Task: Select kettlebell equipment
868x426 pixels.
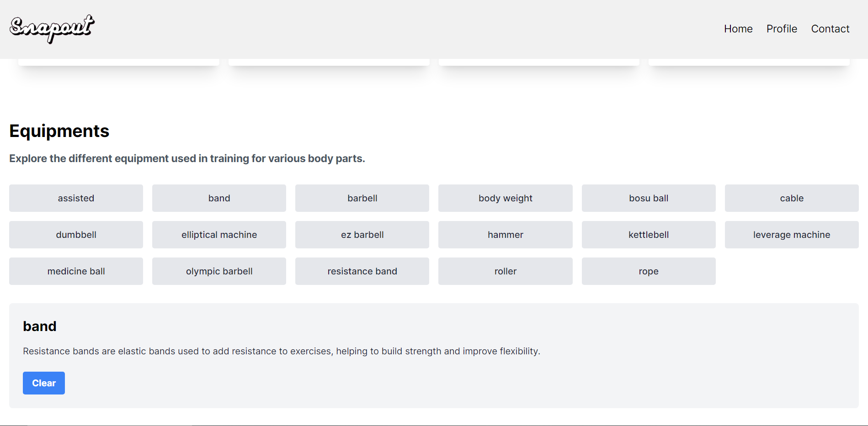Action: coord(648,235)
